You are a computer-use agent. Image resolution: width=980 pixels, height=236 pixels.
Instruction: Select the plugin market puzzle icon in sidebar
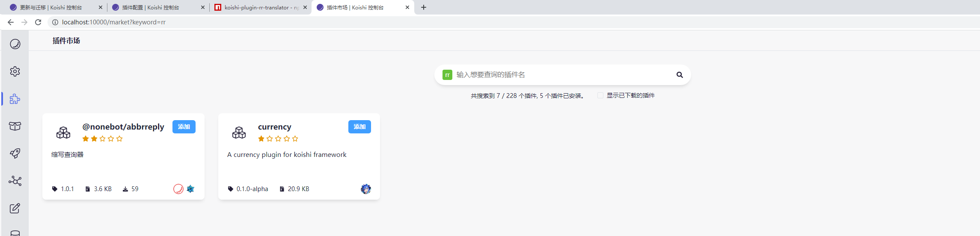click(x=15, y=99)
